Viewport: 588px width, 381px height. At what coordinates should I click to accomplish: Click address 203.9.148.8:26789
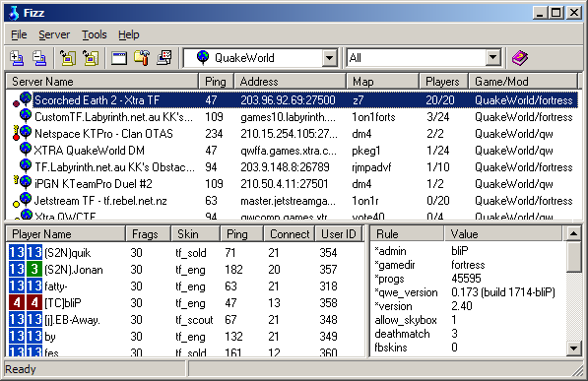point(285,167)
